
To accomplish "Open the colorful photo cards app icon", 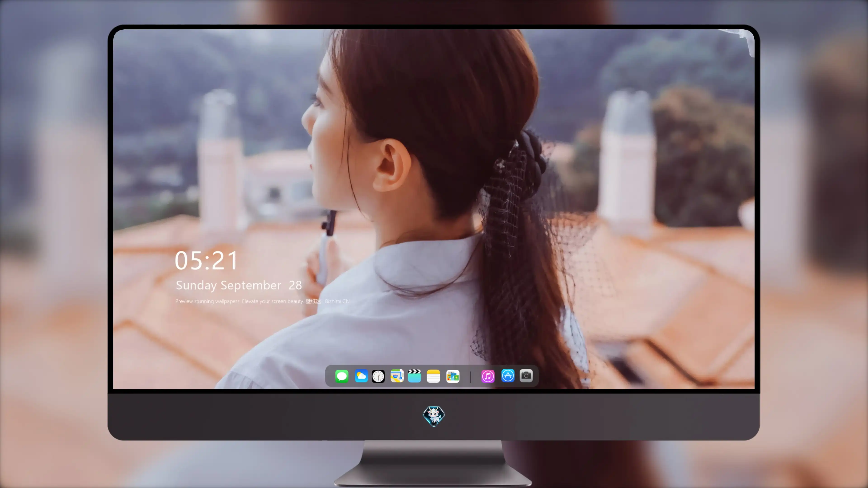I will point(453,376).
